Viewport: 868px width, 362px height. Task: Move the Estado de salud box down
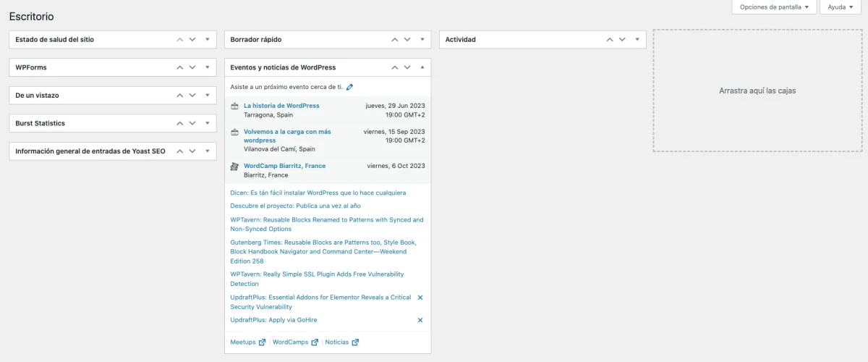click(x=192, y=40)
